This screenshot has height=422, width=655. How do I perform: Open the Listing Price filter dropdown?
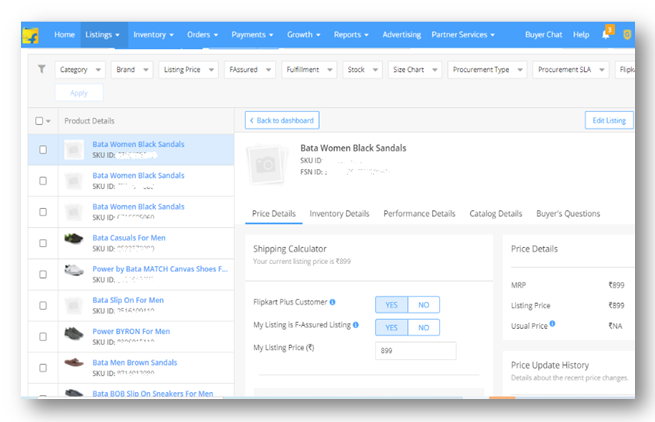(188, 69)
